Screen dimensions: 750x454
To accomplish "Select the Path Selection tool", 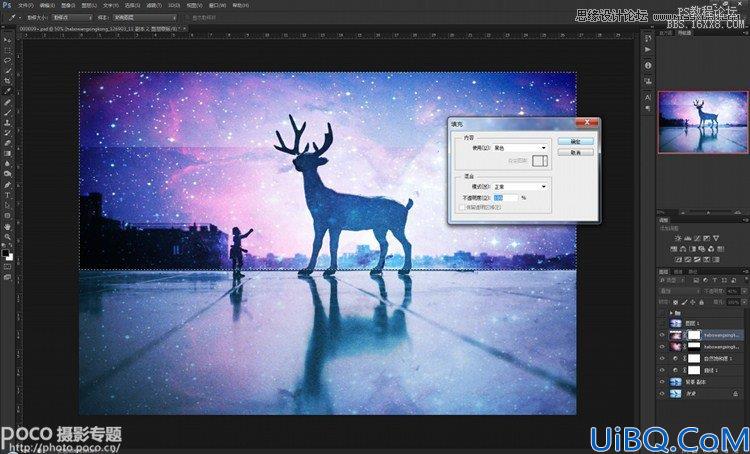I will click(9, 205).
